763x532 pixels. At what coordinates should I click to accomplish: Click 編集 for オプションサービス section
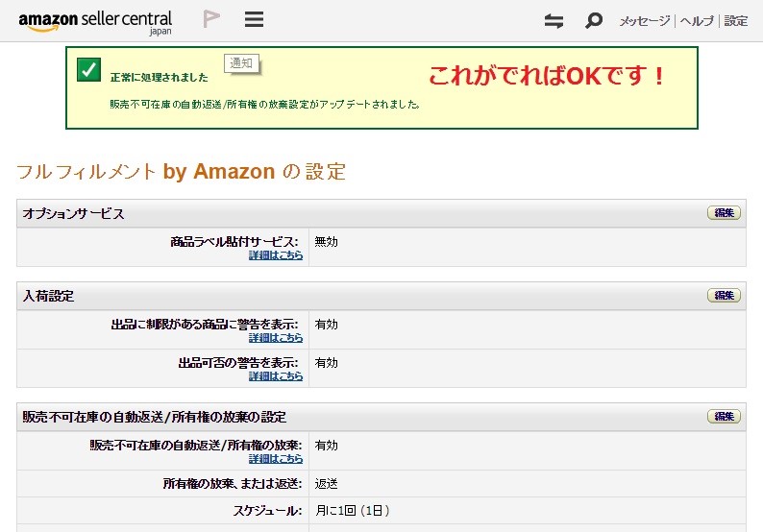(x=724, y=212)
